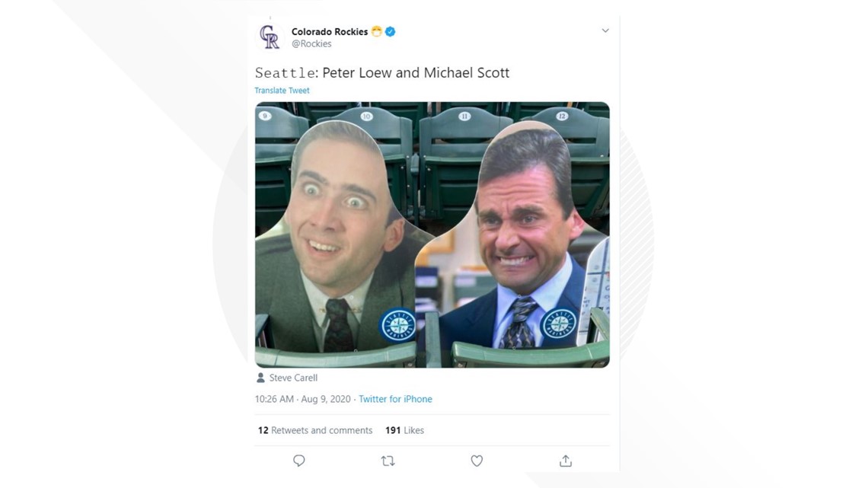Click the left Mariners logo in photo

(398, 326)
